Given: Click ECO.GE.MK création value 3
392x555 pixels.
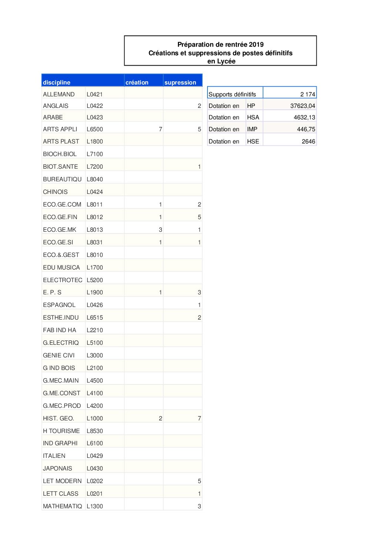Looking at the screenshot, I should (144, 228).
